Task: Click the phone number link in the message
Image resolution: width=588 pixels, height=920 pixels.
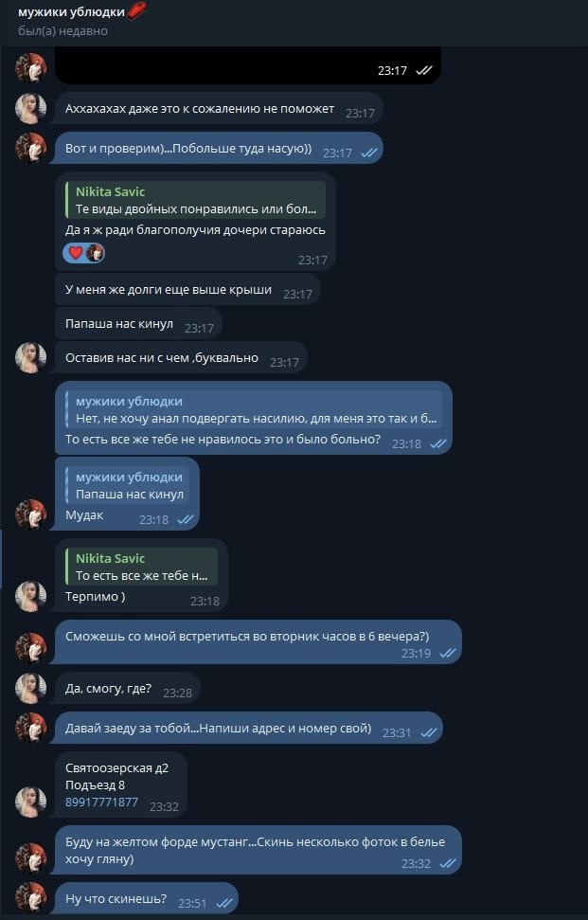Action: pos(101,803)
